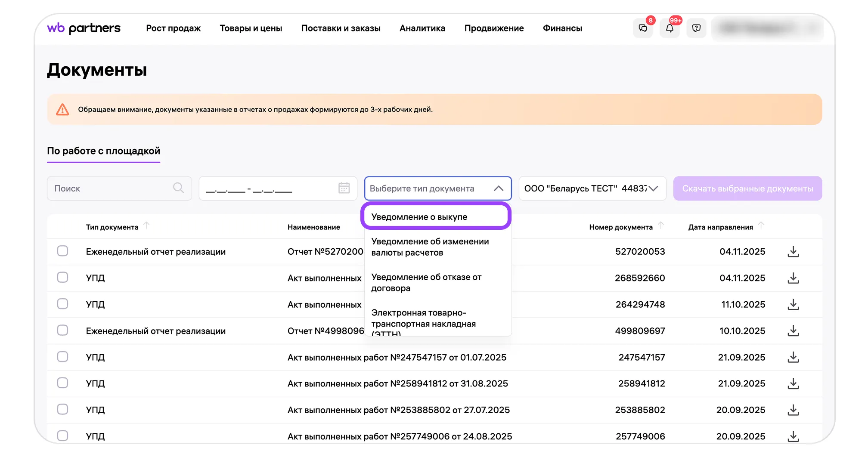
Task: Open the chat messages icon
Action: pos(643,28)
